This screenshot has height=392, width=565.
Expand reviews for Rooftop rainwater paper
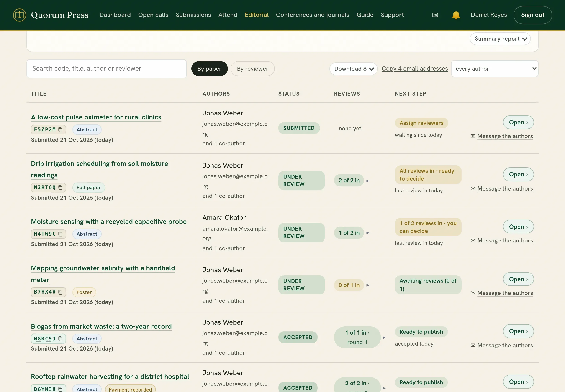point(384,388)
